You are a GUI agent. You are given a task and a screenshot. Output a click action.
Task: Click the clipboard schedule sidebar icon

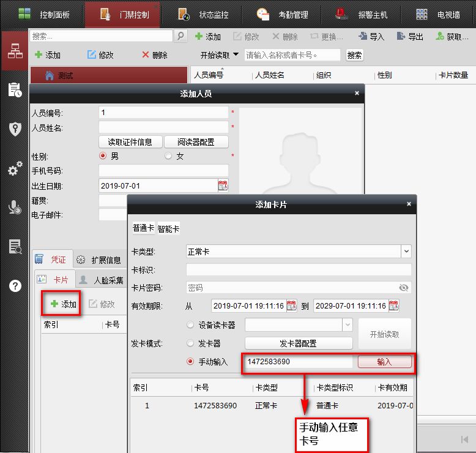(x=15, y=91)
